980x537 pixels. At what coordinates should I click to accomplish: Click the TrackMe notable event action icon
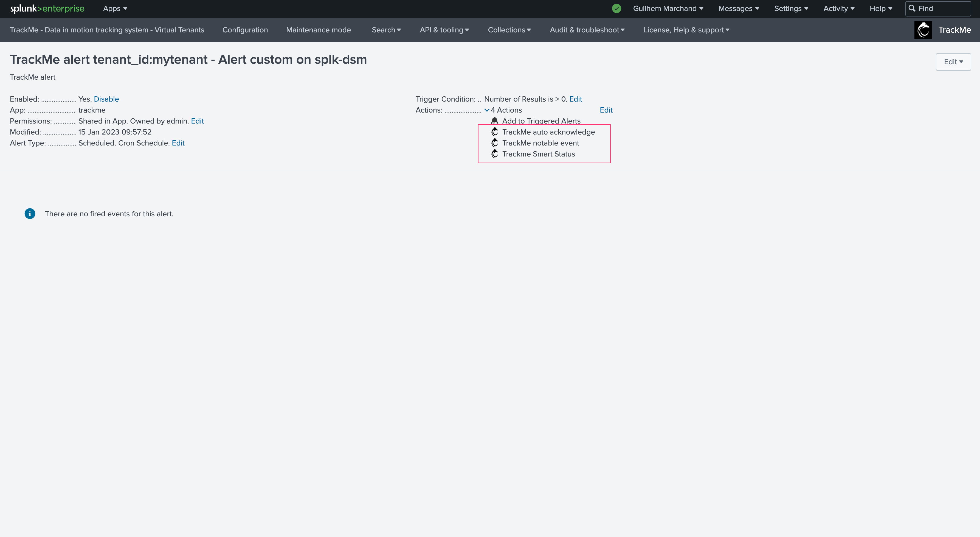(x=495, y=143)
